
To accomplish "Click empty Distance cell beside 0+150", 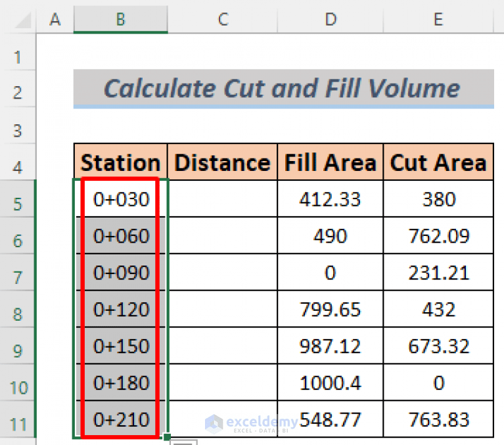I will coord(222,346).
